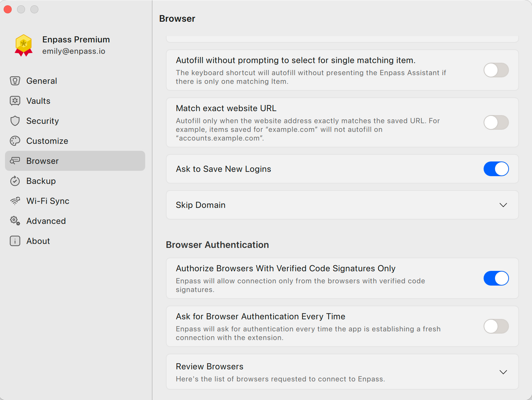
Task: Switch to the Vaults section
Action: pos(75,101)
